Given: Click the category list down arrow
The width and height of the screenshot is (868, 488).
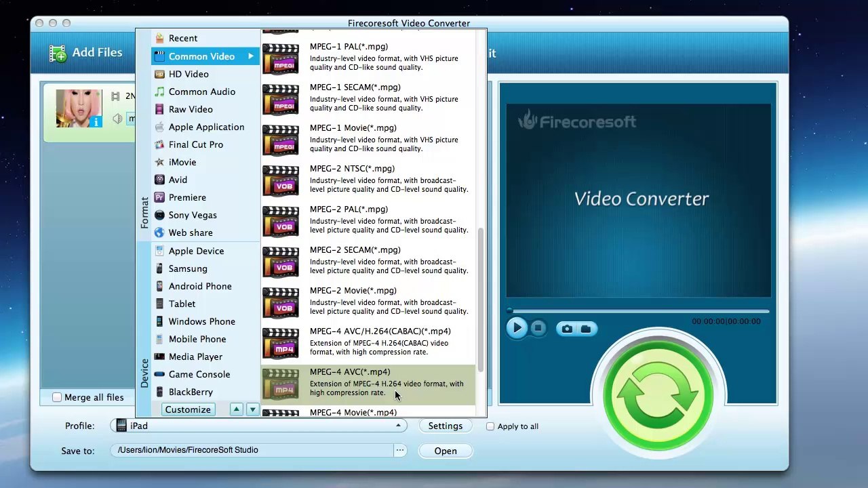Looking at the screenshot, I should click(252, 409).
